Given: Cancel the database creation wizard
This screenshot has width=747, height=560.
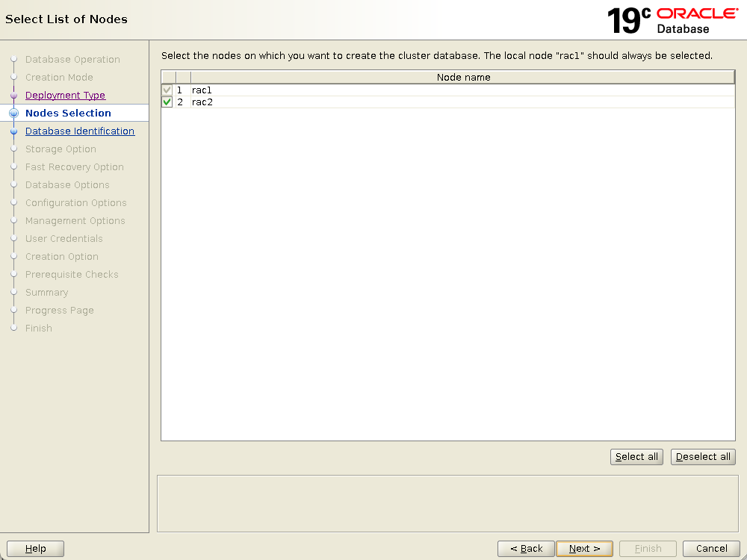Looking at the screenshot, I should [711, 549].
